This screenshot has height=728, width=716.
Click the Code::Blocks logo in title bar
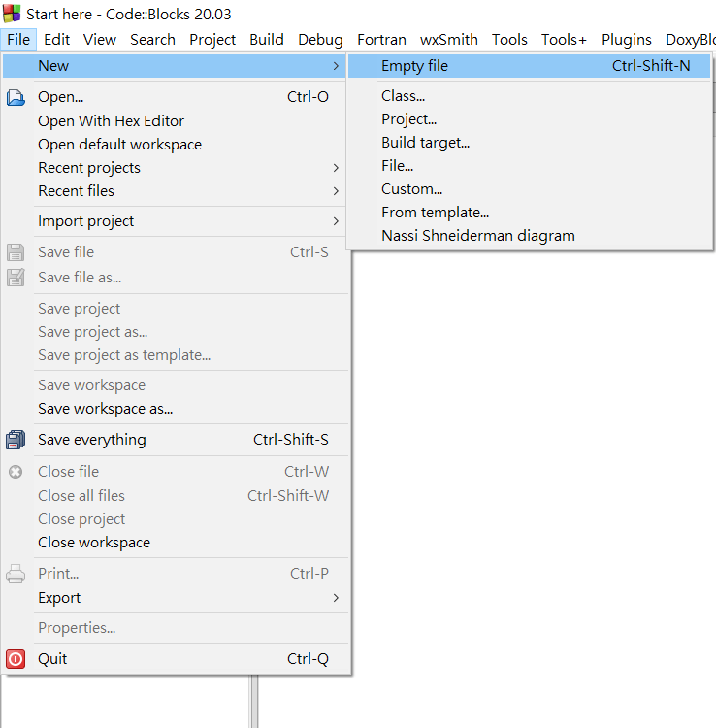(x=11, y=14)
